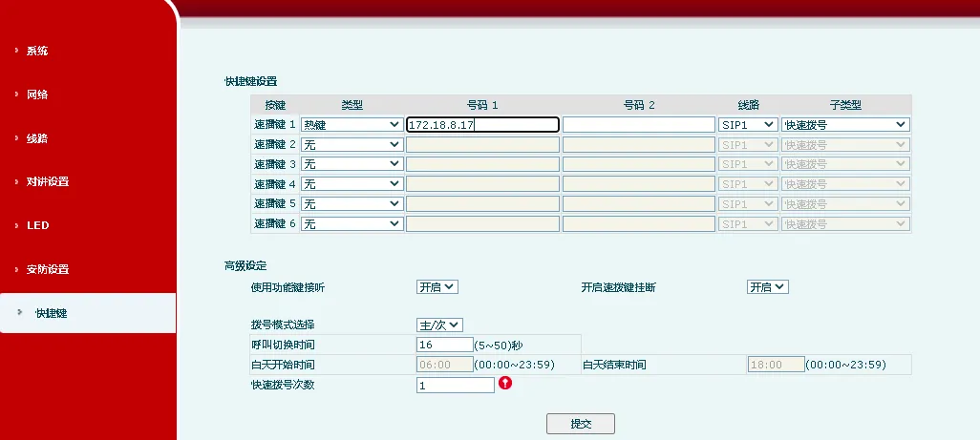The width and height of the screenshot is (980, 440).
Task: Click the 呼叫切换时间 input field
Action: point(445,345)
